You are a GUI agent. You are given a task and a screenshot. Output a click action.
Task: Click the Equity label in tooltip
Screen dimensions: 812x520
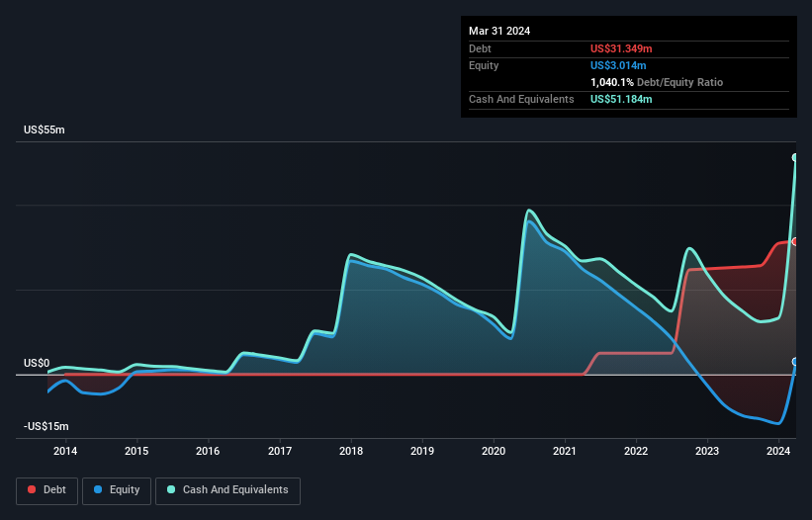click(x=484, y=65)
